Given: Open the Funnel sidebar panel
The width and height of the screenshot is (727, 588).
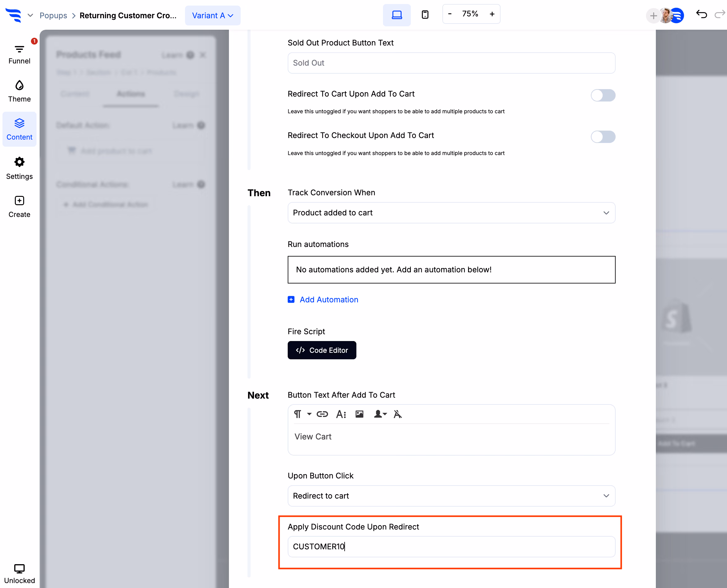Looking at the screenshot, I should point(19,54).
